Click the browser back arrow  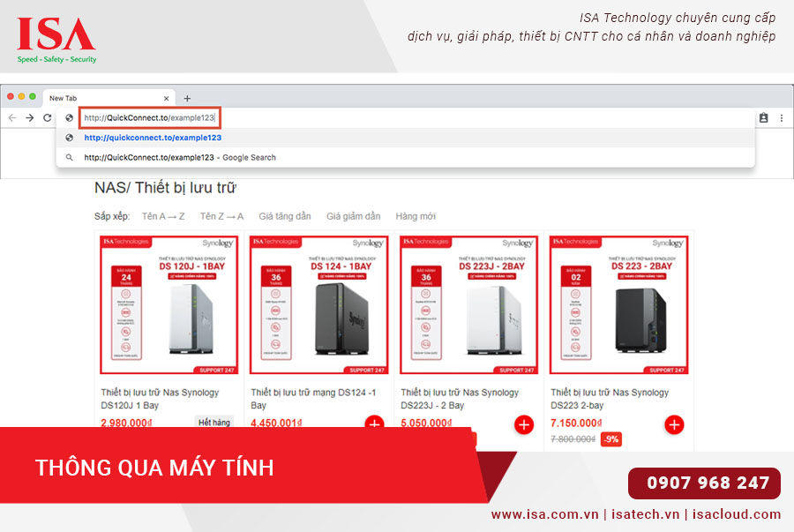point(12,118)
